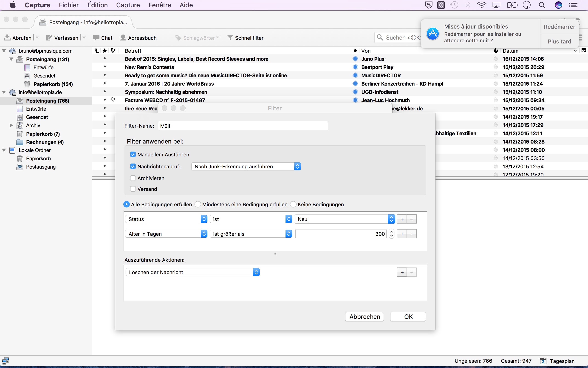Click the junk flame column header
This screenshot has height=368, width=588.
coord(496,51)
